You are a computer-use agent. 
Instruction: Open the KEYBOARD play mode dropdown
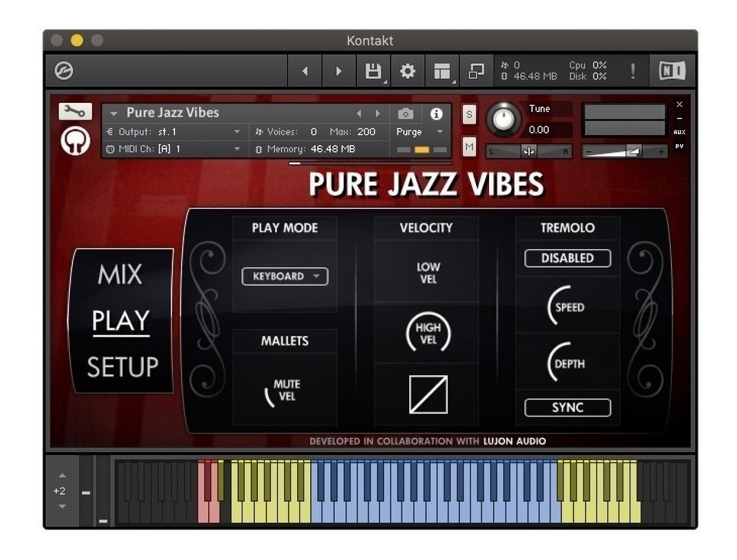(285, 276)
